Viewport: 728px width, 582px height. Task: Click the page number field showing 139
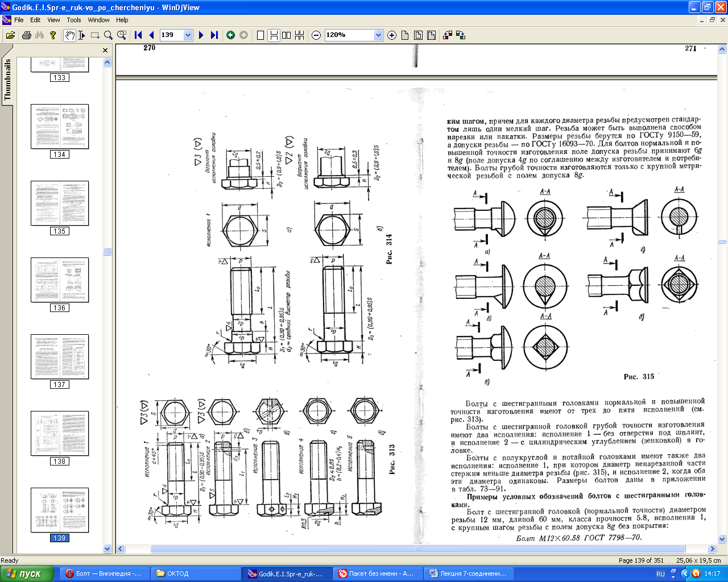coord(172,35)
